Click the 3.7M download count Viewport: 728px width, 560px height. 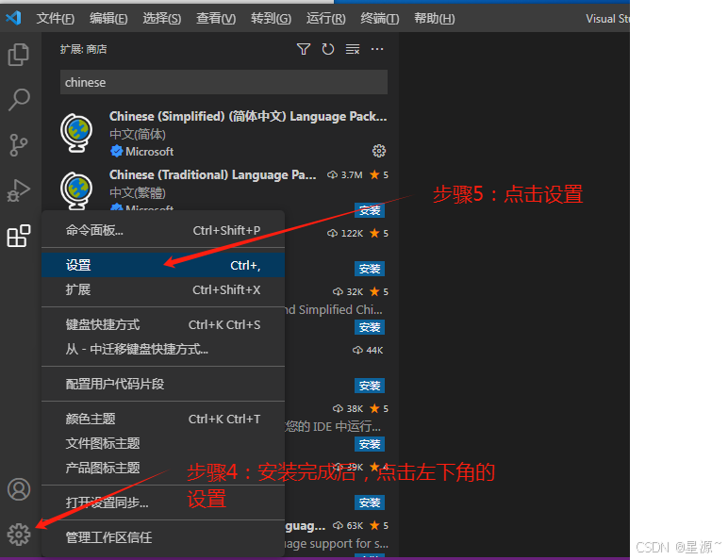[352, 175]
